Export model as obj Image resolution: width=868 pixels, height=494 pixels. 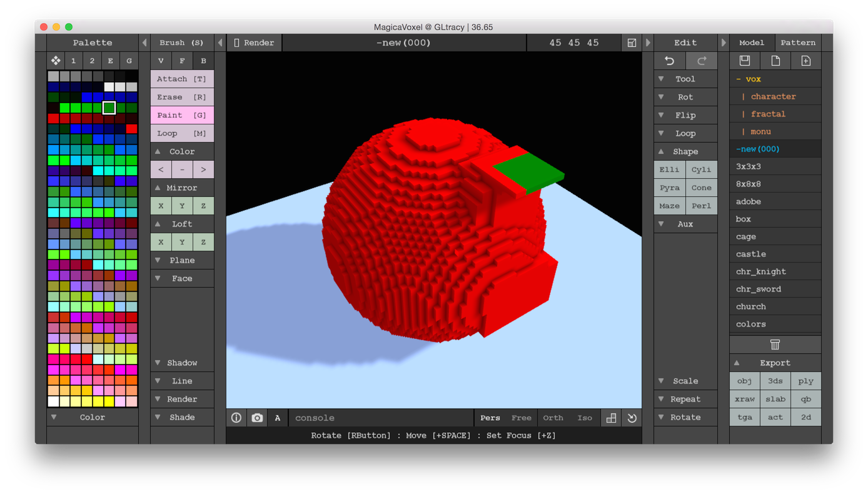point(744,381)
